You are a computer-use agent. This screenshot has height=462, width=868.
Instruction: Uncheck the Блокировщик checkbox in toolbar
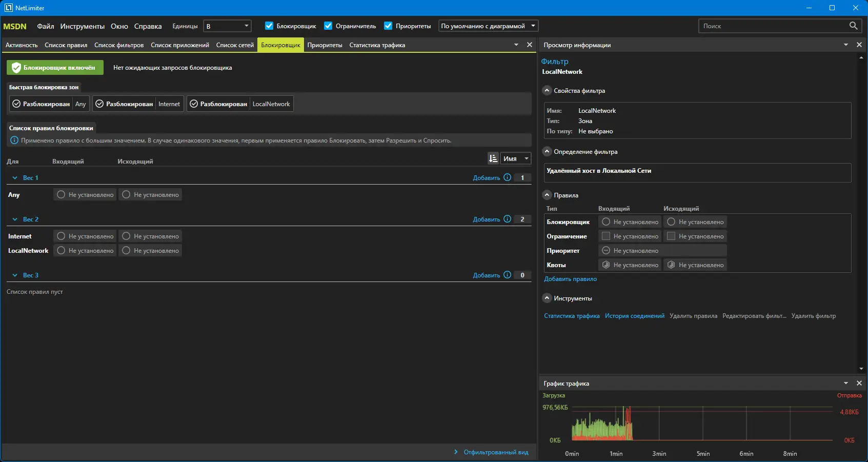click(269, 26)
